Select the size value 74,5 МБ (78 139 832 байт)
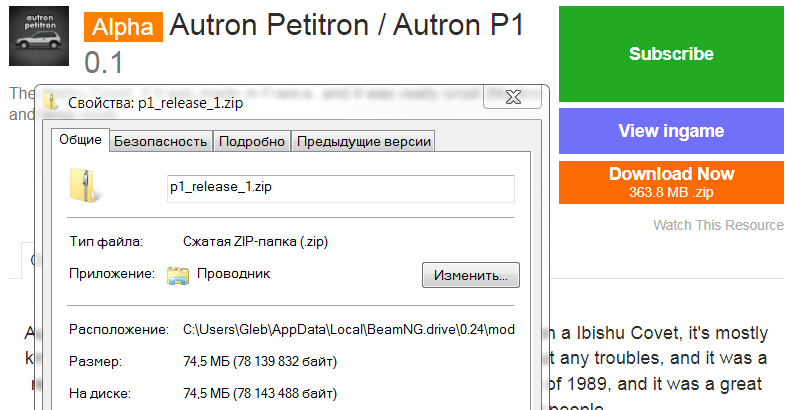Image resolution: width=788 pixels, height=410 pixels. pyautogui.click(x=260, y=361)
